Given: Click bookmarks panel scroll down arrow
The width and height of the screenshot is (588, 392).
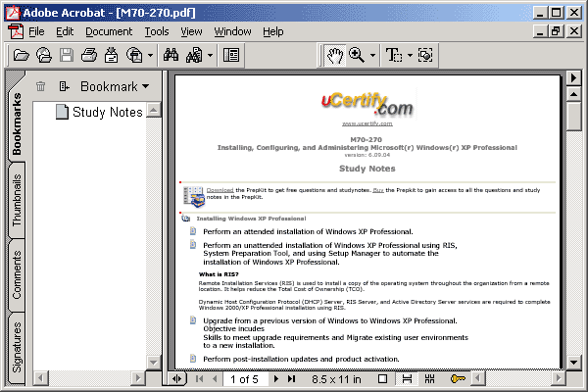Looking at the screenshot, I should click(154, 363).
